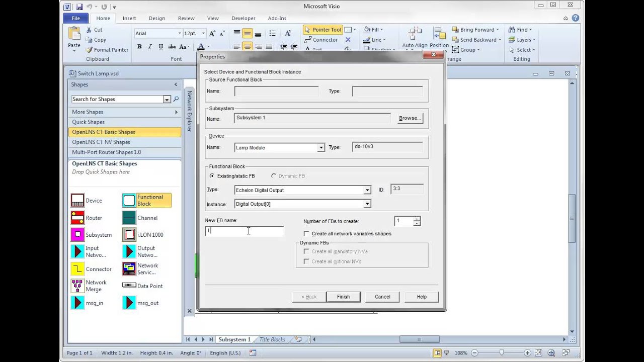Check Create all network variables shapes

(306, 234)
